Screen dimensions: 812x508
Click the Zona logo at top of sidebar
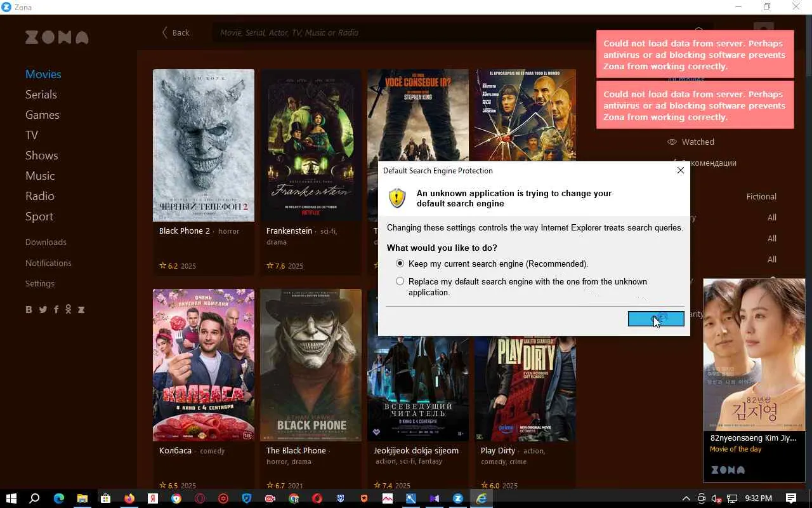tap(57, 37)
